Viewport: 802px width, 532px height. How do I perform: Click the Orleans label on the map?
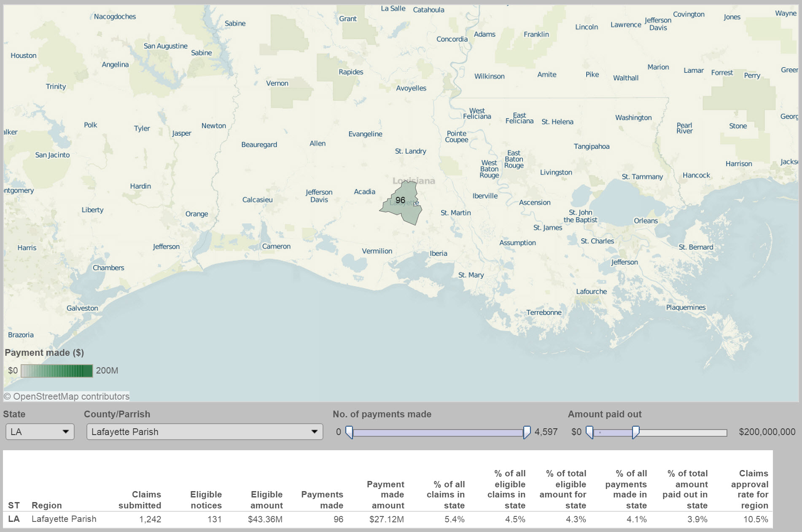click(646, 220)
